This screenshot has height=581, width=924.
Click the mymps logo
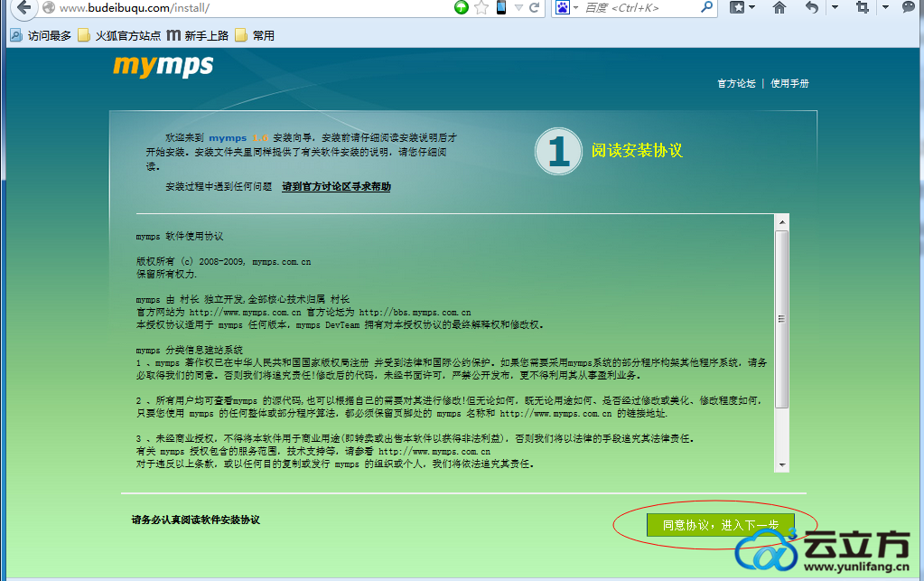tap(163, 66)
